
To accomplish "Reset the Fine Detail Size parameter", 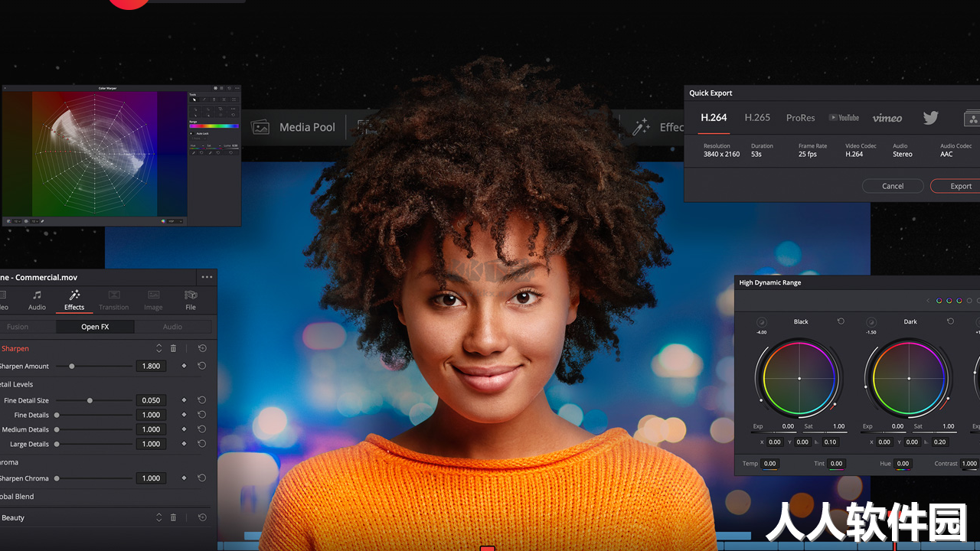I will coord(202,400).
